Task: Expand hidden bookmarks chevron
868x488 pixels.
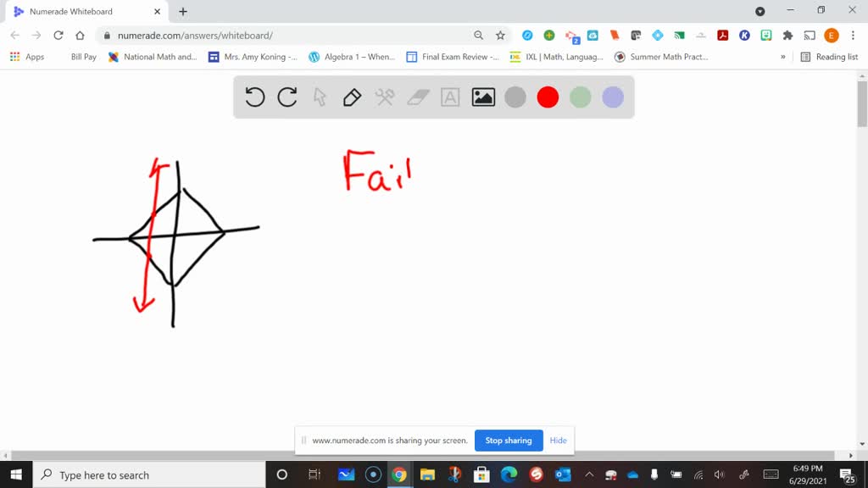Action: (782, 57)
